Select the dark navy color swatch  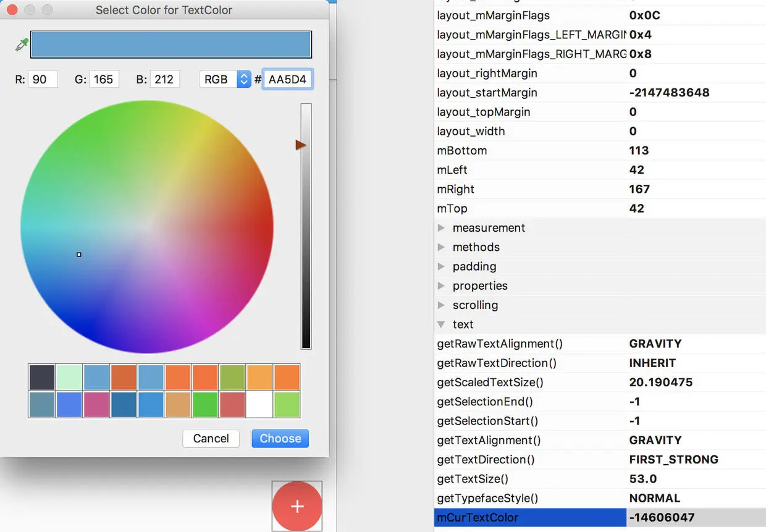click(x=42, y=377)
